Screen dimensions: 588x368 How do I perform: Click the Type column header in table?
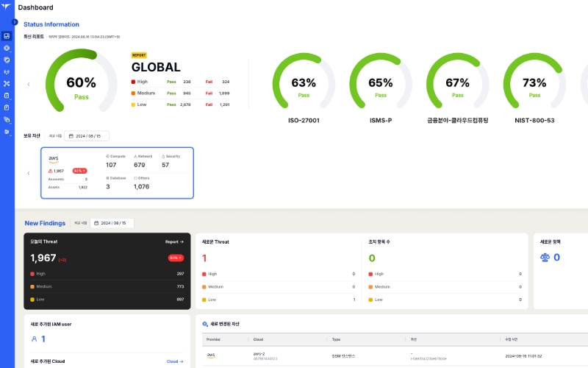336,339
